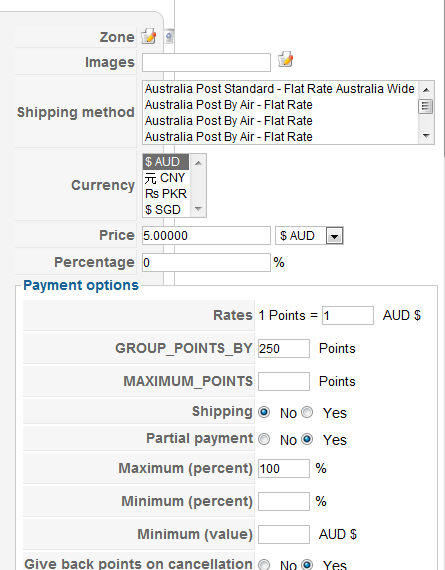The width and height of the screenshot is (445, 570).
Task: Choose No for give back points on cancellation
Action: tap(264, 565)
